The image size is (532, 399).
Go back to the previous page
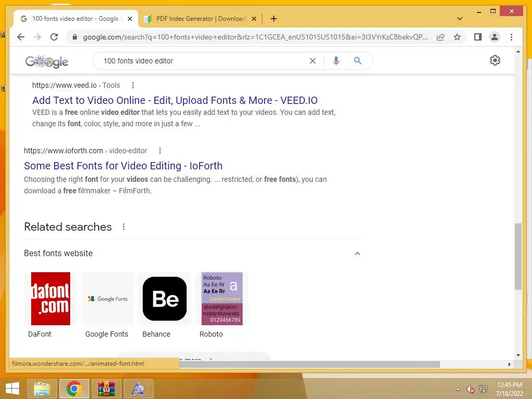point(21,37)
